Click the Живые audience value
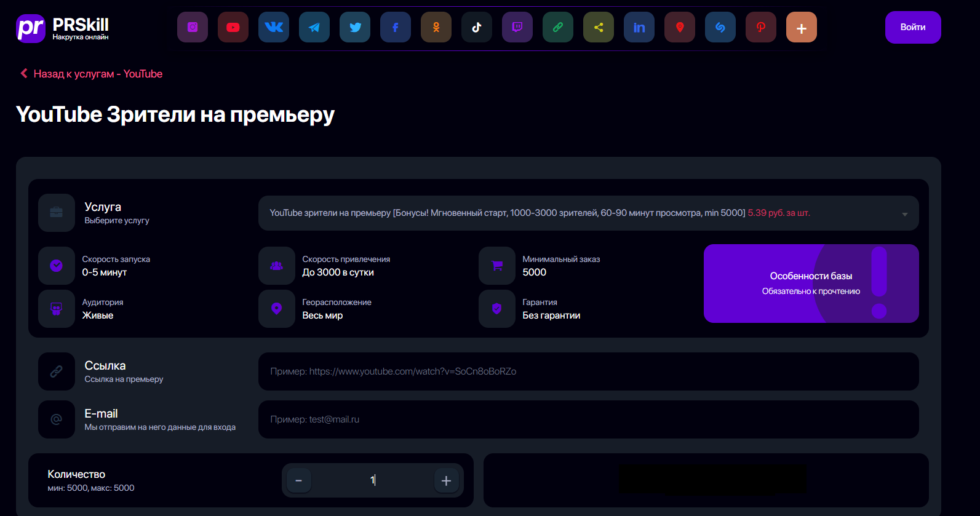 [x=98, y=316]
